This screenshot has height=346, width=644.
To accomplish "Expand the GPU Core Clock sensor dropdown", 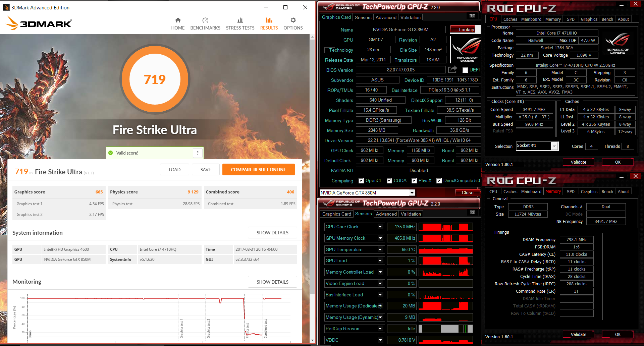I will coord(380,227).
